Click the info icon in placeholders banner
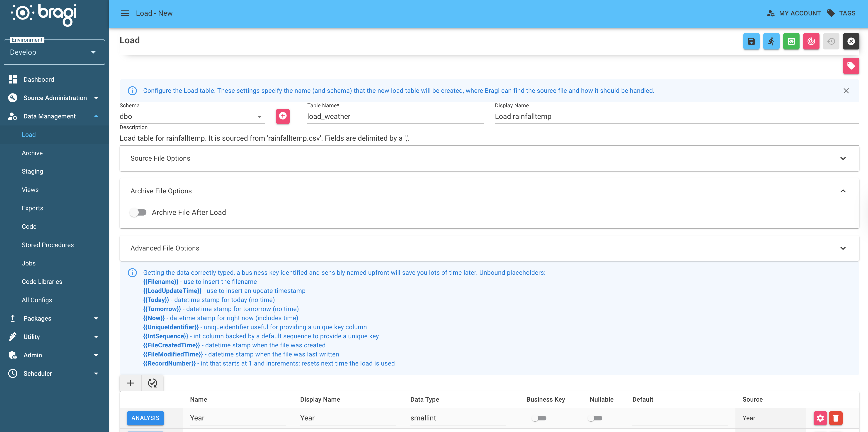Image resolution: width=868 pixels, height=432 pixels. (132, 272)
